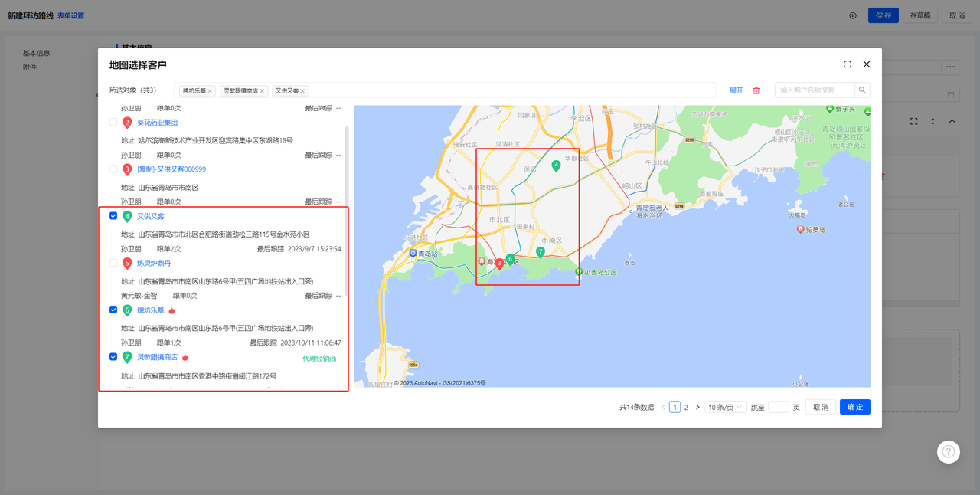Click the background panel's fullscreen icon
Image resolution: width=980 pixels, height=495 pixels.
click(913, 121)
